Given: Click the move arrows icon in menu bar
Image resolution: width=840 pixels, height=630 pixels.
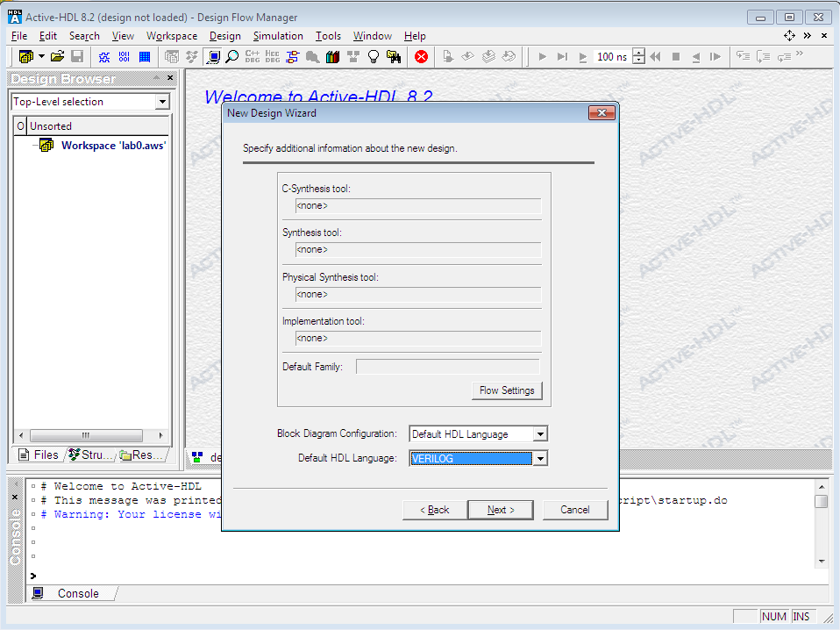Looking at the screenshot, I should coord(789,35).
